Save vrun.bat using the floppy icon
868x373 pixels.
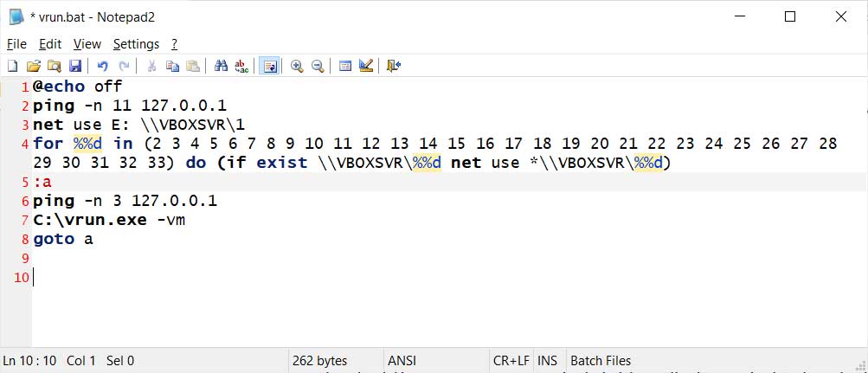(x=75, y=67)
